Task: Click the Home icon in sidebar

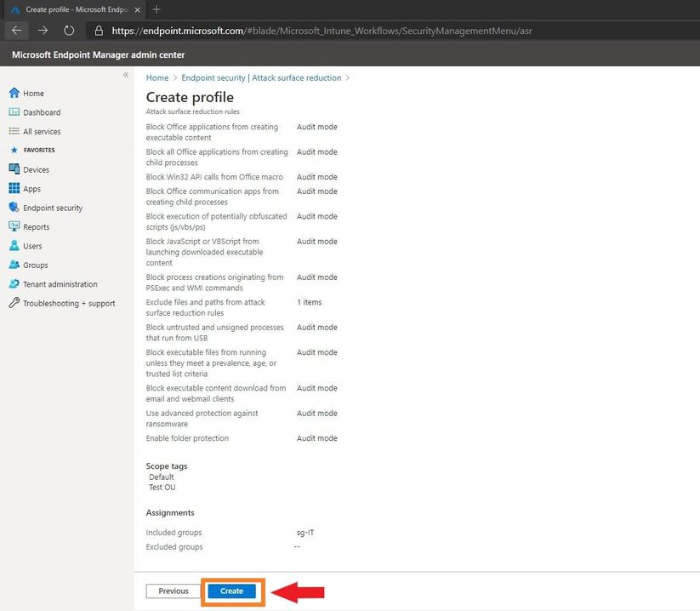Action: pos(14,93)
